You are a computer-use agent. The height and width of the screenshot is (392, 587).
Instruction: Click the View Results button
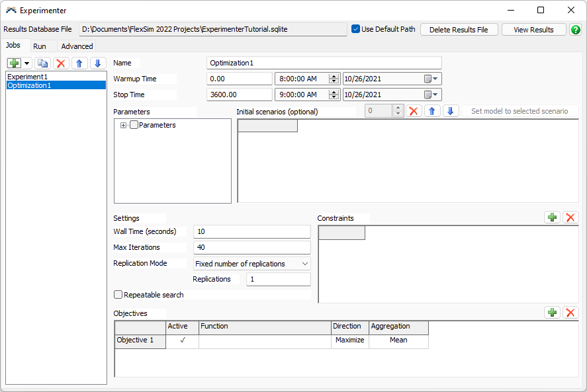533,30
